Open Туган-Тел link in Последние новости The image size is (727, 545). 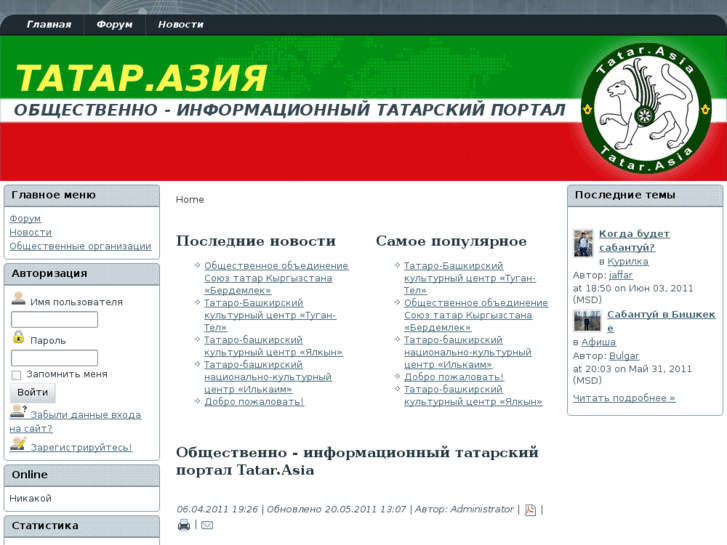(270, 315)
